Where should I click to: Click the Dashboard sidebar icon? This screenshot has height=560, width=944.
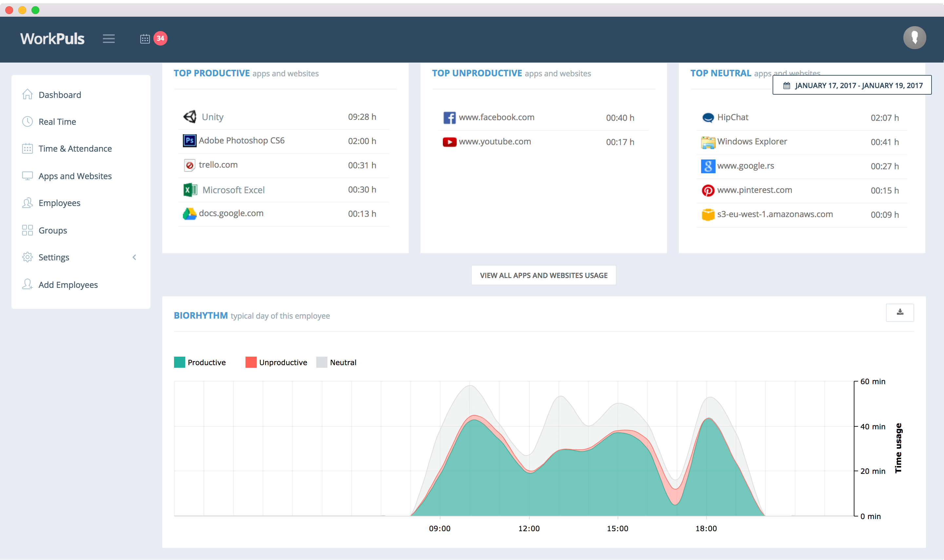(27, 94)
